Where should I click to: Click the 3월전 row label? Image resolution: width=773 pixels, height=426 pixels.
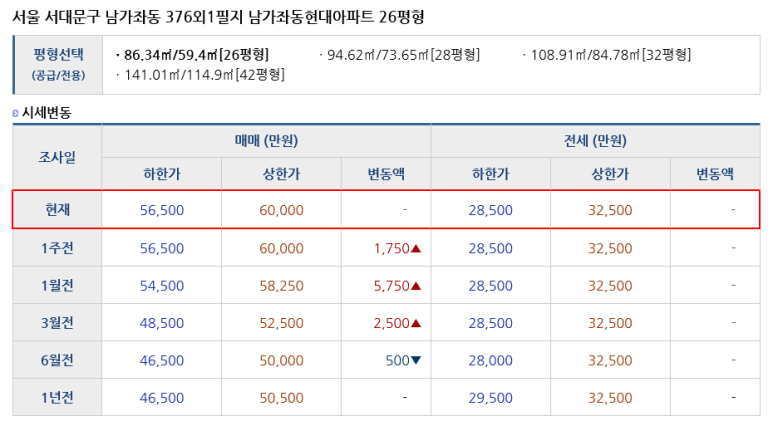pos(57,323)
